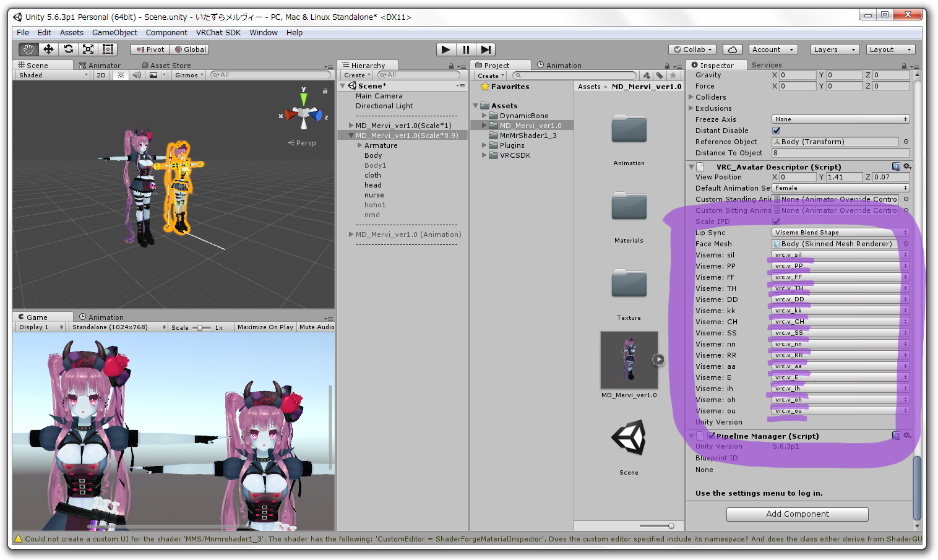This screenshot has width=938, height=560.
Task: Open Pipeline Manager help icon
Action: point(896,436)
